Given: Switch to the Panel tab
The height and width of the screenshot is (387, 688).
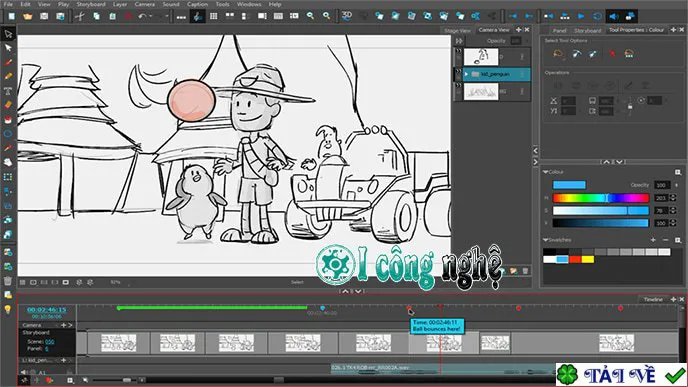Looking at the screenshot, I should point(559,31).
